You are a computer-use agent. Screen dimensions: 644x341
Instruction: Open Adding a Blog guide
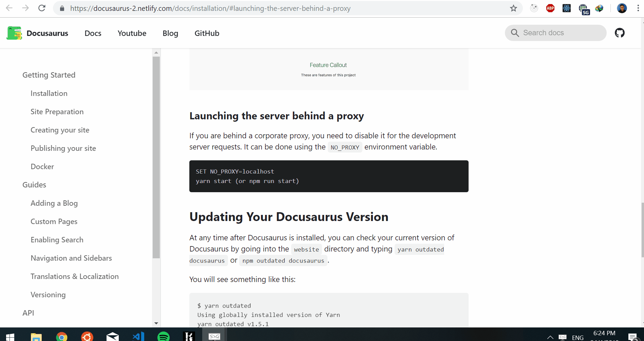click(x=54, y=203)
